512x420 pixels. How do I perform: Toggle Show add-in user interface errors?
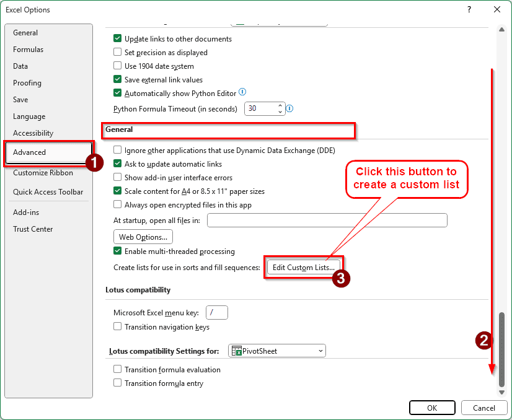[118, 178]
